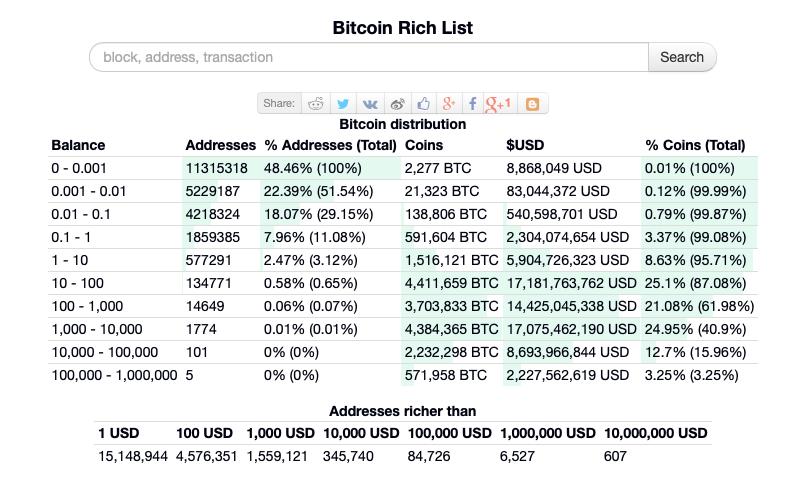Click the Bitcoin distribution title
This screenshot has height=484, width=804.
[403, 124]
